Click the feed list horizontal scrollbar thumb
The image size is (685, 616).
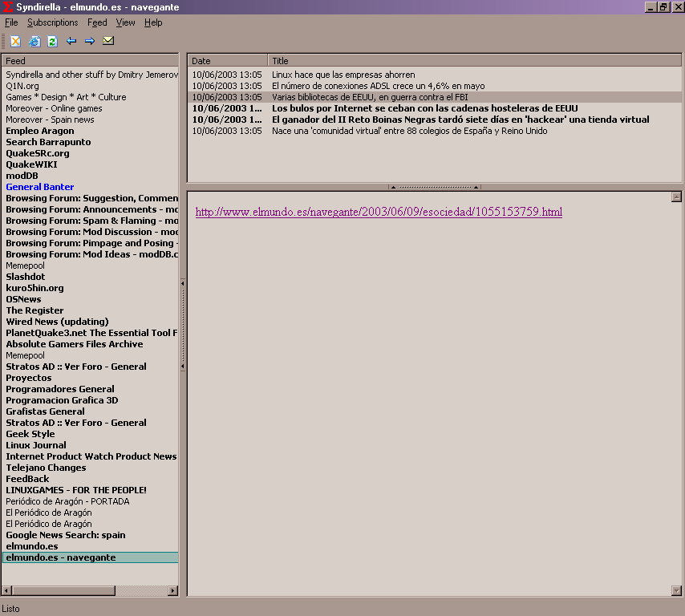coord(63,590)
